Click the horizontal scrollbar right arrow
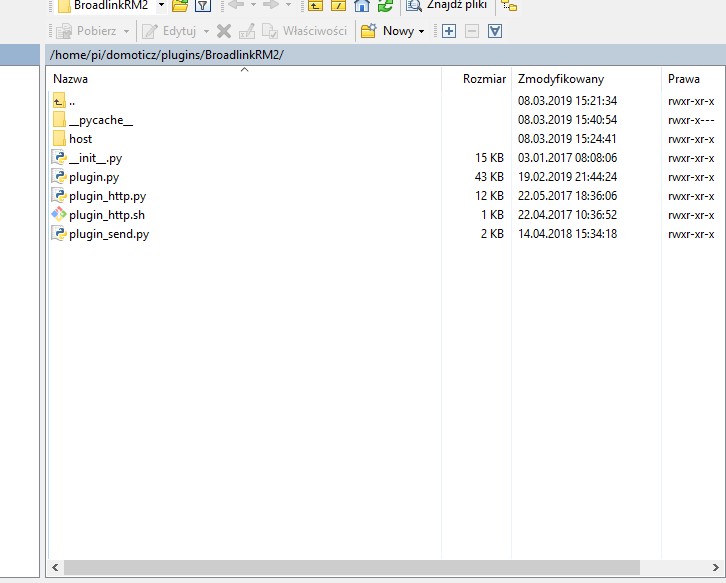726x583 pixels. click(715, 567)
